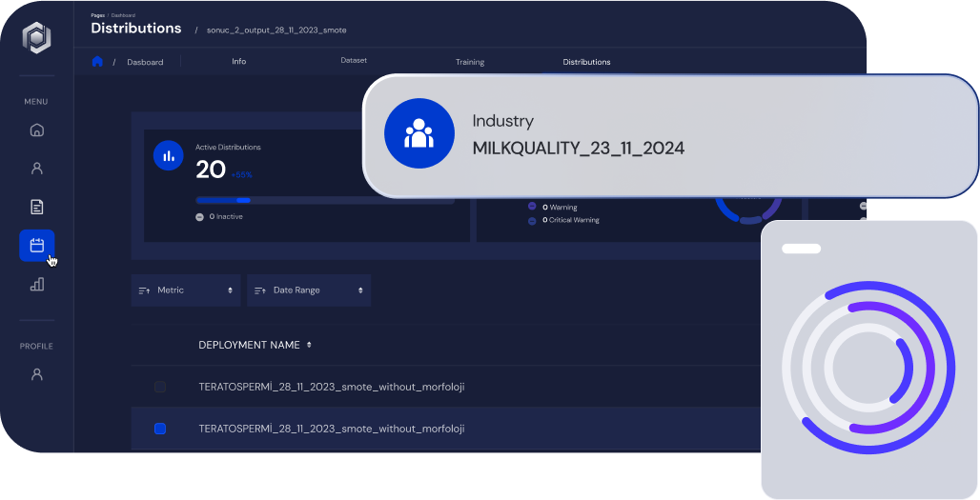This screenshot has width=980, height=500.
Task: Click sonuc_2_output_28_11_2023_smote breadcrumb
Action: tap(276, 30)
